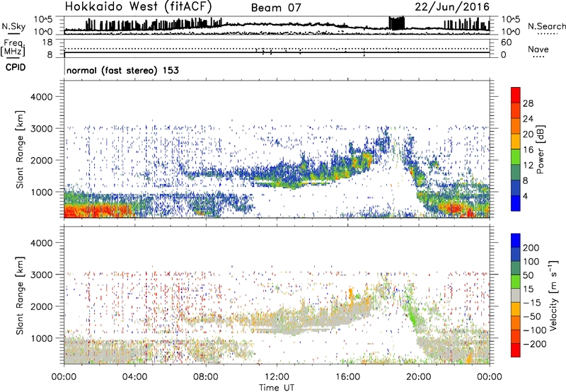Click the '08:00' time axis label
The width and height of the screenshot is (566, 392).
tap(206, 377)
